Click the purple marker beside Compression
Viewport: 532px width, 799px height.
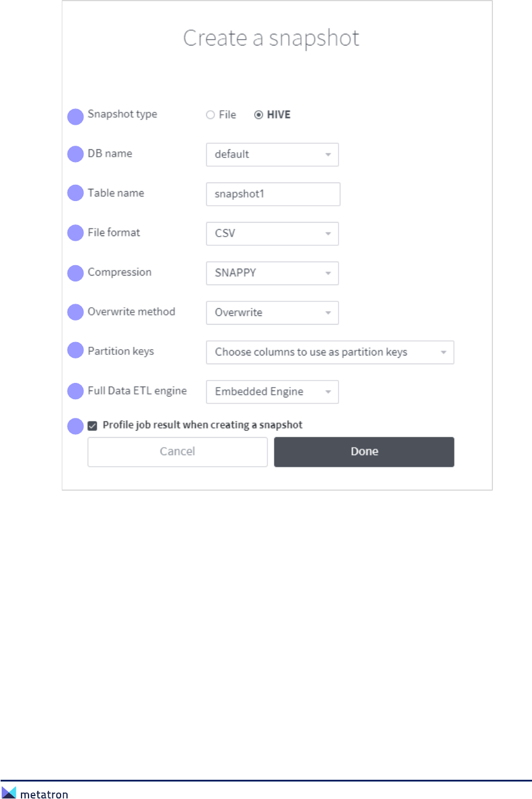76,273
